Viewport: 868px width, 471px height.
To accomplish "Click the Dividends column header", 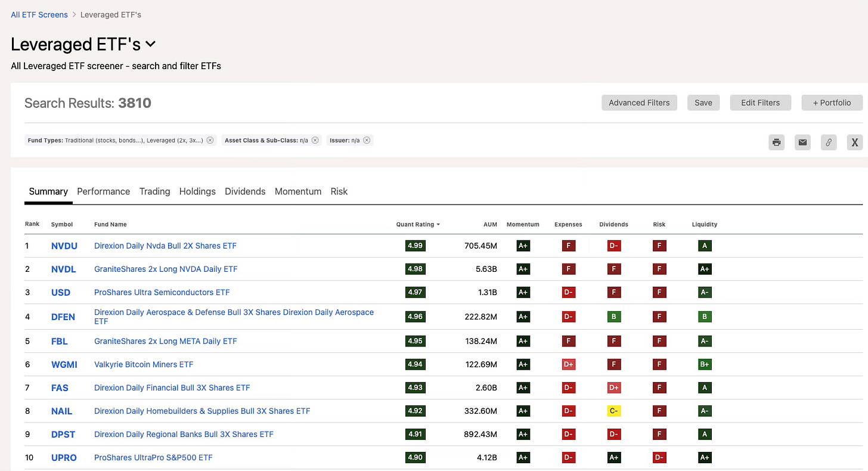I will tap(613, 225).
